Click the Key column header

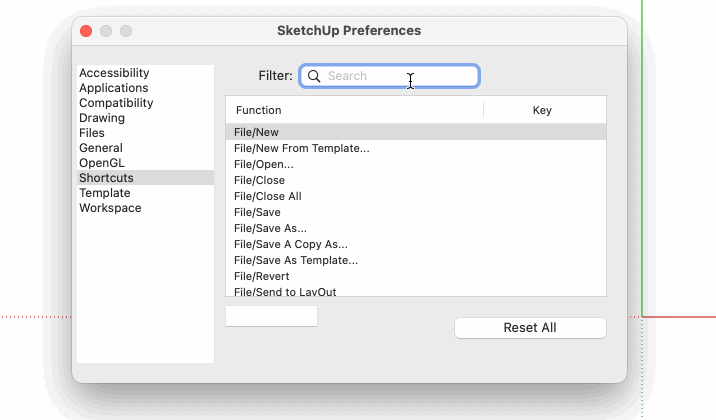coord(543,110)
